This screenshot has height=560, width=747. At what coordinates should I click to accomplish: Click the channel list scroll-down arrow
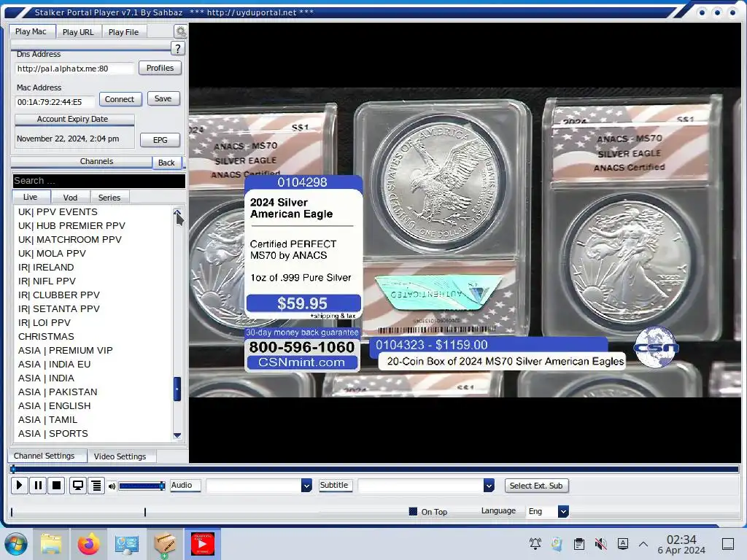177,435
